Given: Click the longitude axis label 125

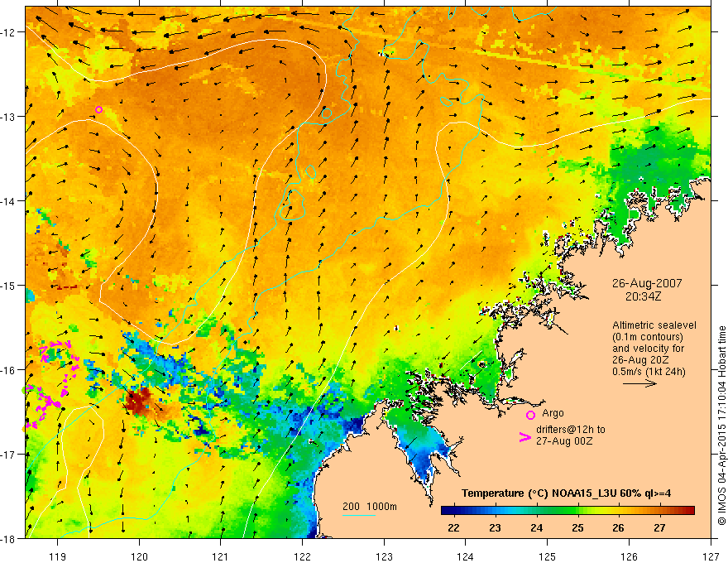Looking at the screenshot, I should [x=548, y=556].
